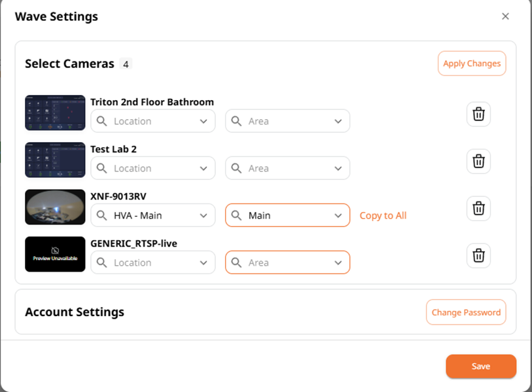Viewport: 532px width, 392px height.
Task: Click the Copy to All link
Action: click(x=383, y=215)
